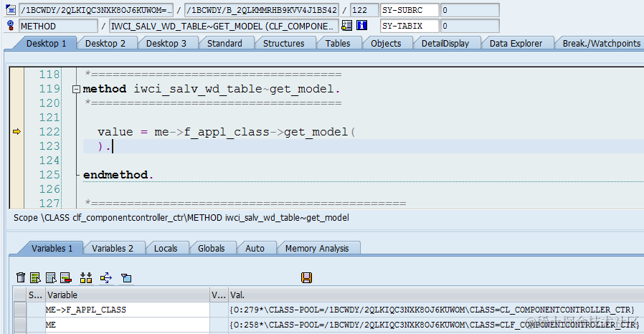Click the list icon with red bar
644x334 pixels.
coord(66,278)
